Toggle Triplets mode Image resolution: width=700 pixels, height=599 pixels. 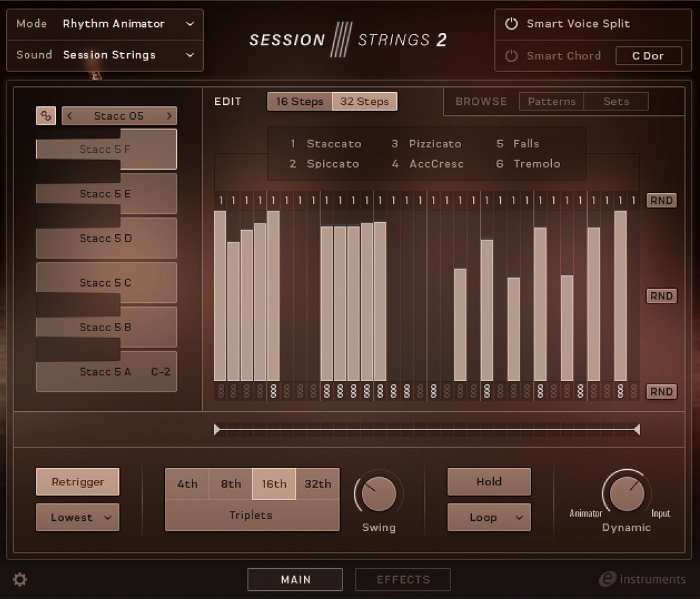[252, 516]
